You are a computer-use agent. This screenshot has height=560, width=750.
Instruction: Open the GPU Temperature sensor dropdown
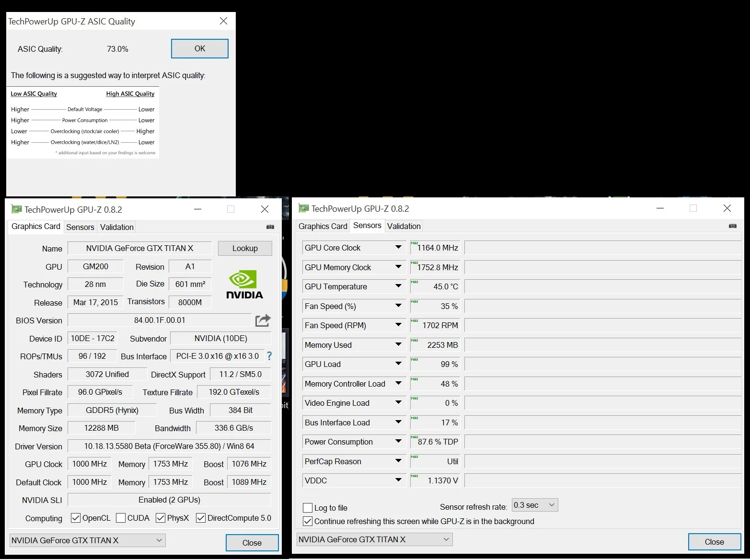click(398, 286)
